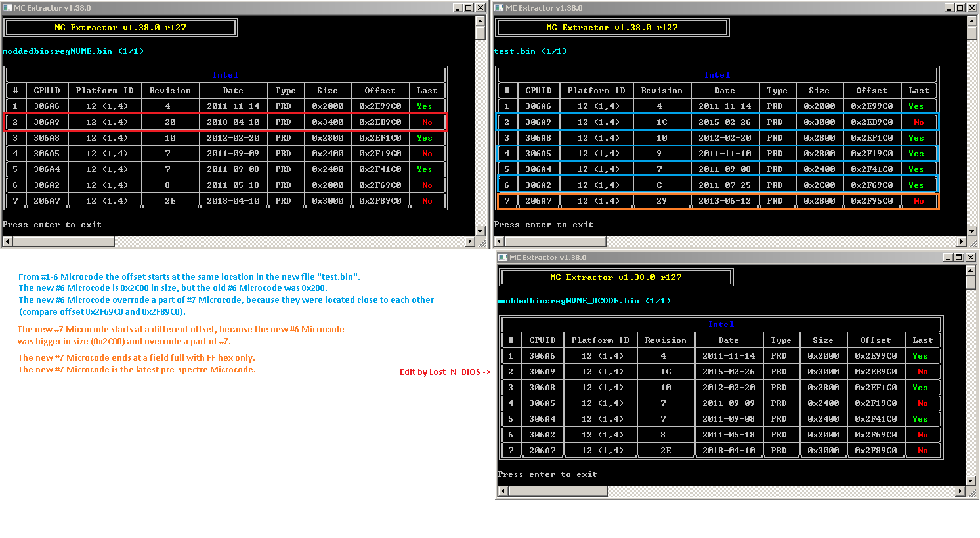Select 'Offset' column header in test.bin window
Viewport: 980px width, 538px height.
point(872,91)
